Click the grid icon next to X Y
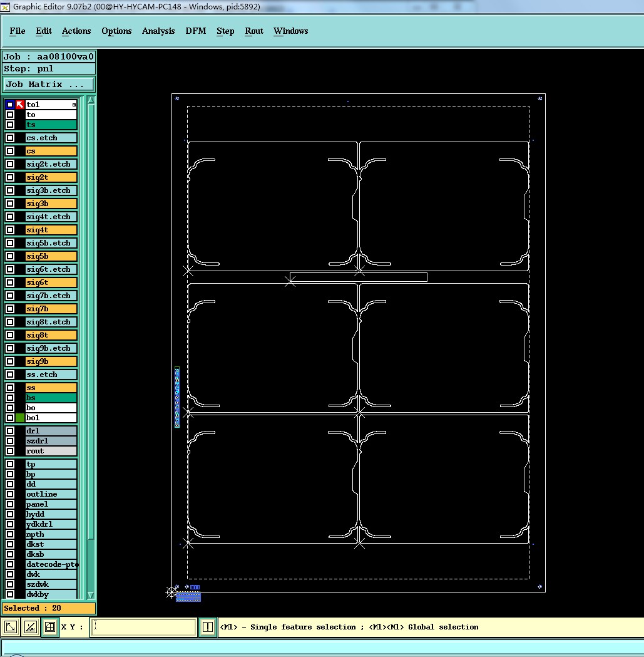644x657 pixels. (50, 627)
